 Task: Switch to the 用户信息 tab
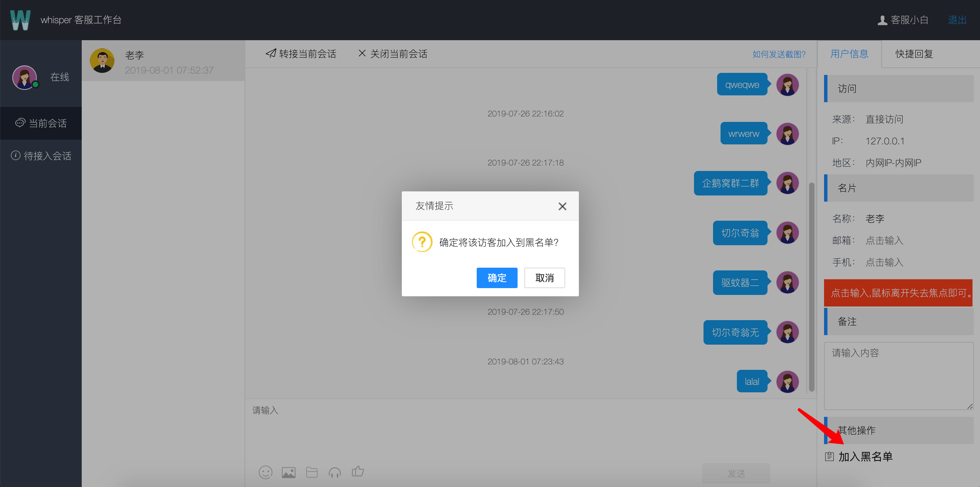coord(849,54)
